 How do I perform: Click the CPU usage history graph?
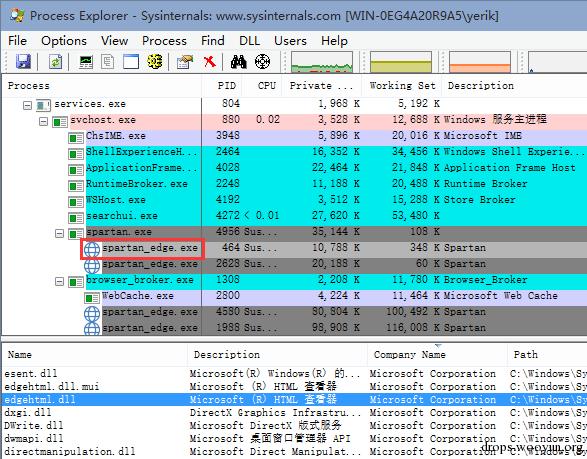tap(322, 62)
